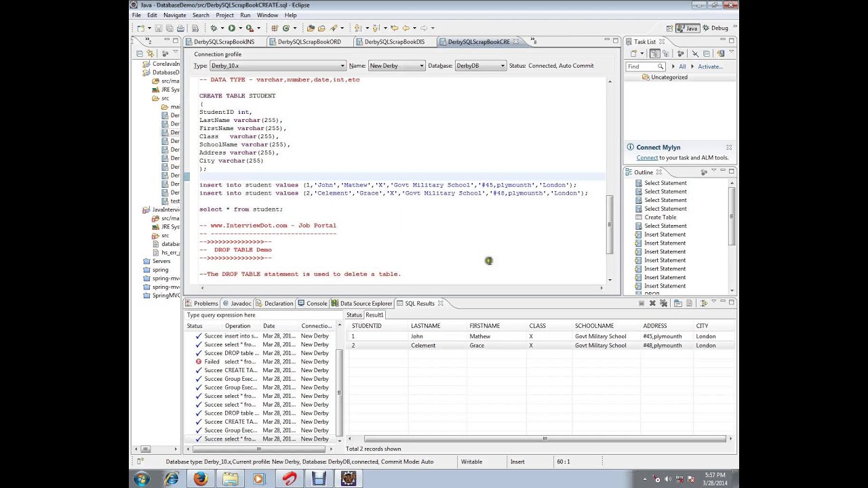Open the Task List view menu triangle

tap(731, 52)
